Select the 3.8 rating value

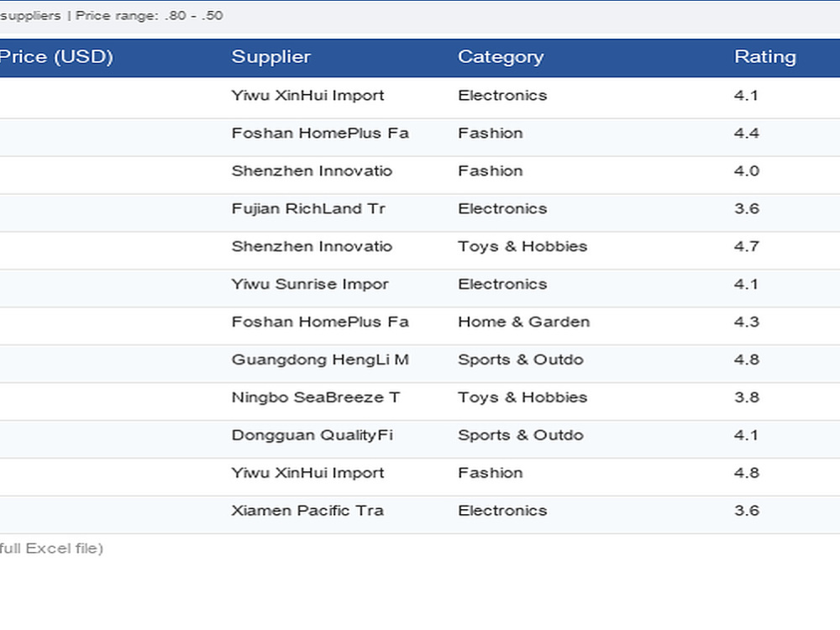tap(747, 397)
